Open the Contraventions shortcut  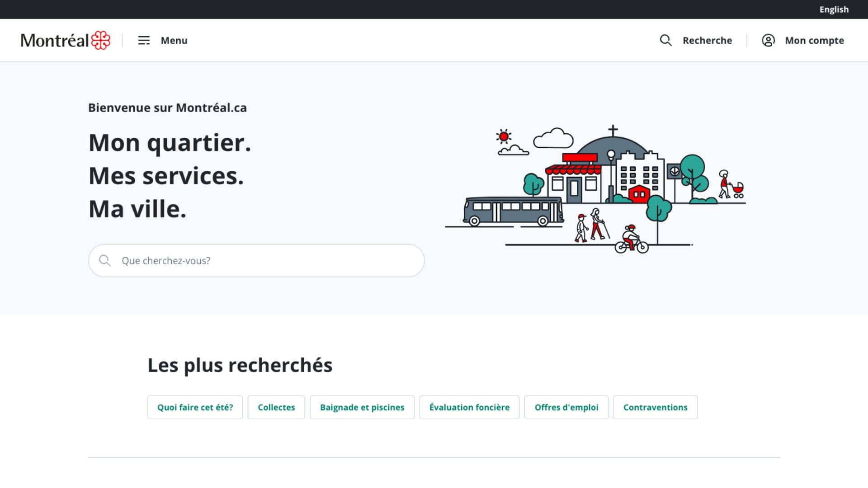[655, 407]
